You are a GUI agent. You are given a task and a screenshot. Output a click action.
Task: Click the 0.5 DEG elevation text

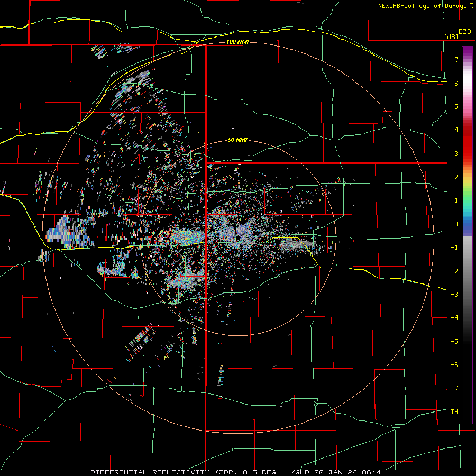[x=259, y=472]
